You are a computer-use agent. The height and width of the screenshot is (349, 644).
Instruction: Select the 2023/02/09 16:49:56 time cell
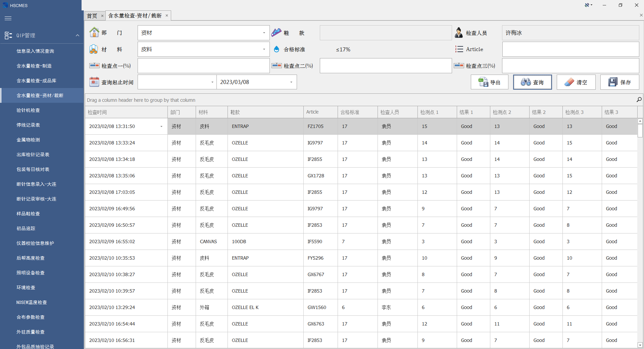point(126,209)
